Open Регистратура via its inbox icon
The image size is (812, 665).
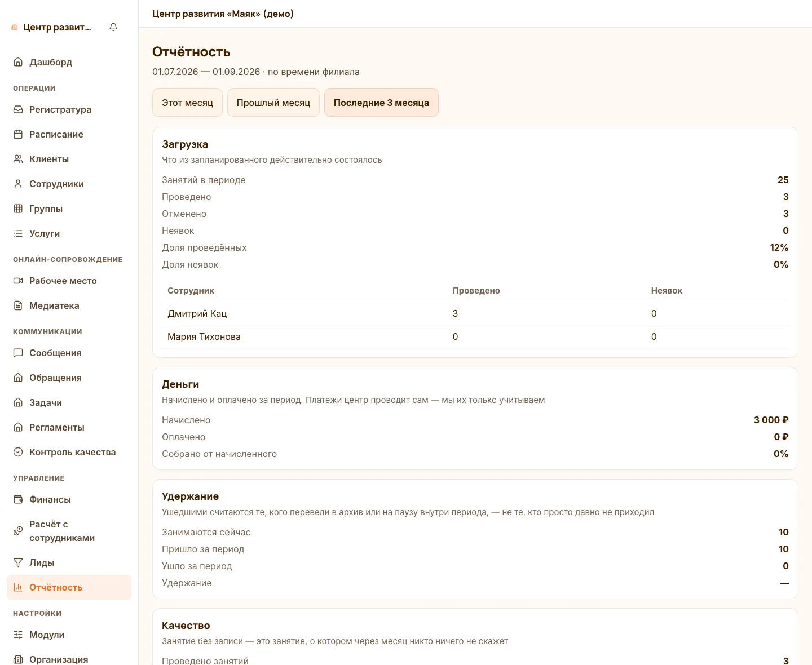pyautogui.click(x=18, y=109)
